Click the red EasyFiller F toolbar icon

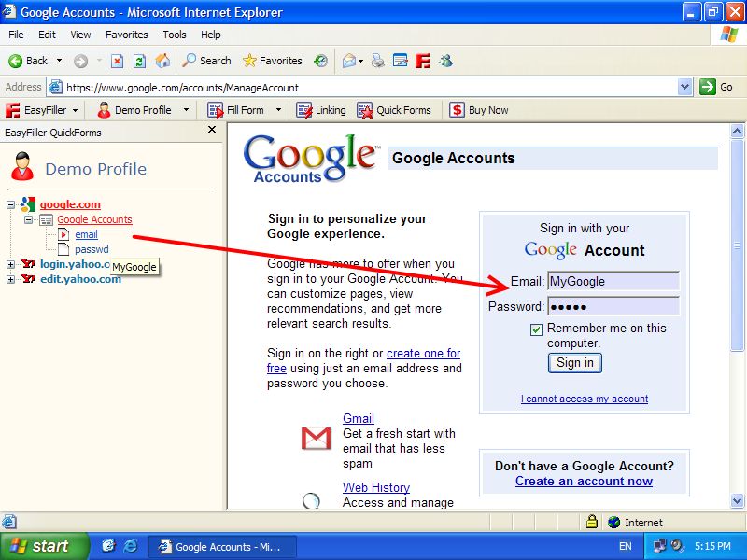coord(423,61)
